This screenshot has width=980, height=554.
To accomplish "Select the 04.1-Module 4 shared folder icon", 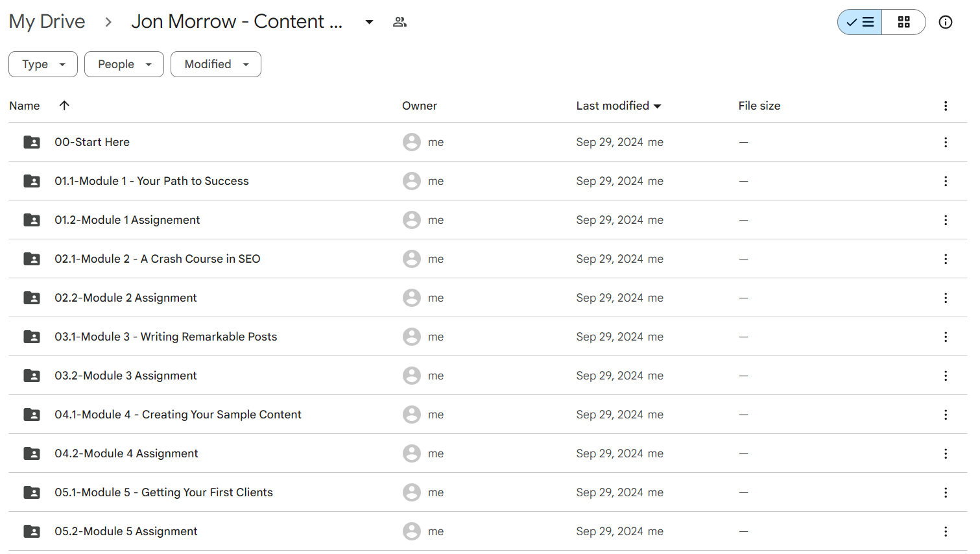I will coord(32,415).
